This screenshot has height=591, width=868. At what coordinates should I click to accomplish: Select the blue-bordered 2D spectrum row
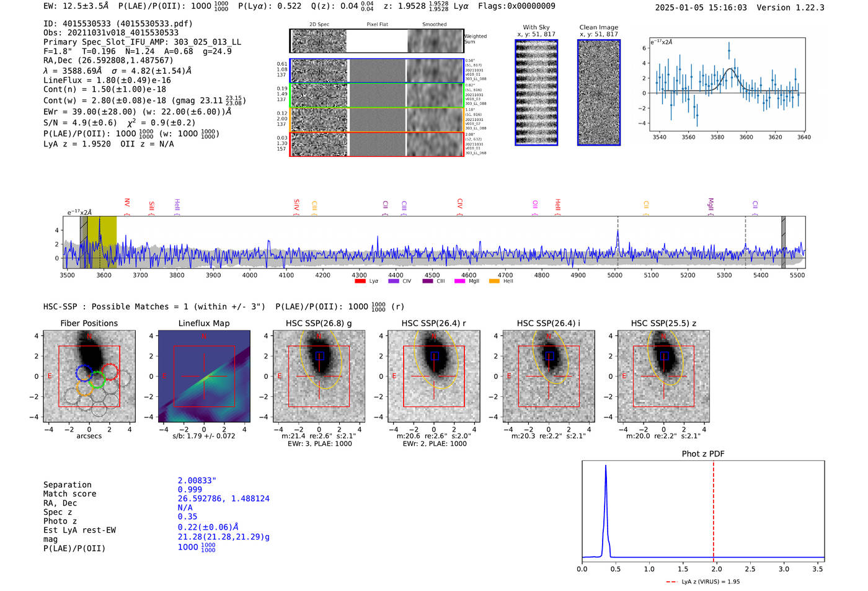tap(377, 71)
